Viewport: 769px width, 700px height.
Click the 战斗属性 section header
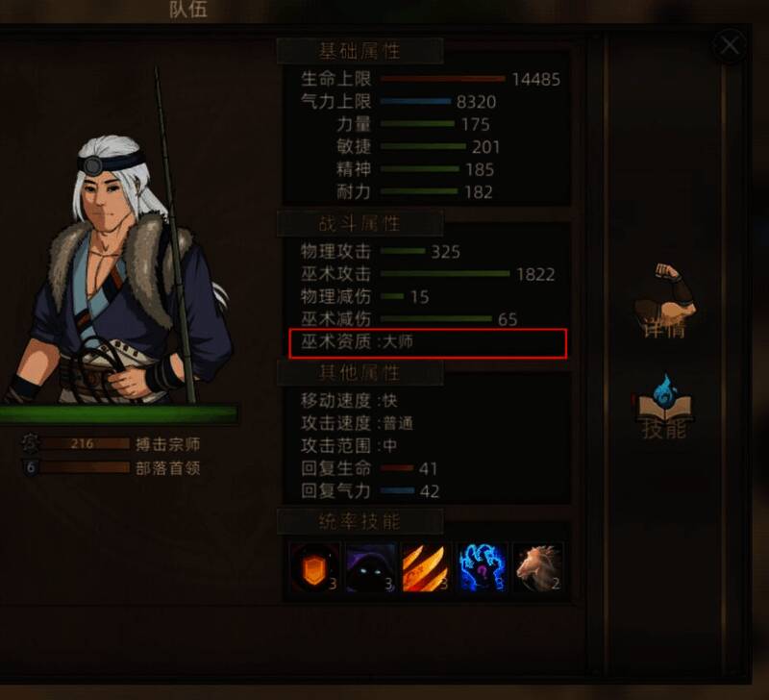[x=360, y=224]
